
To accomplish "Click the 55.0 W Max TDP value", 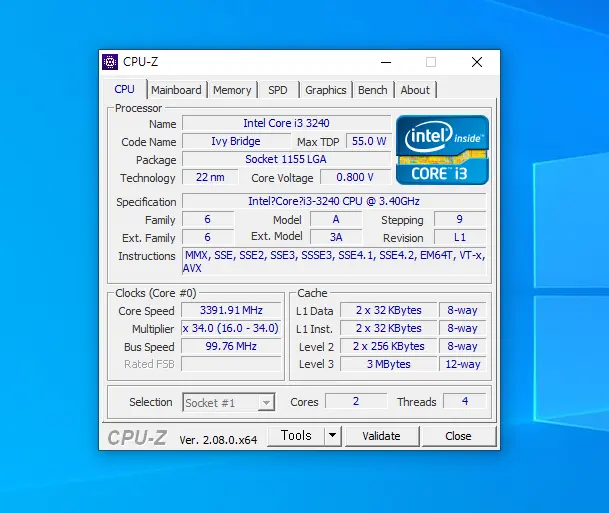I will pos(369,141).
